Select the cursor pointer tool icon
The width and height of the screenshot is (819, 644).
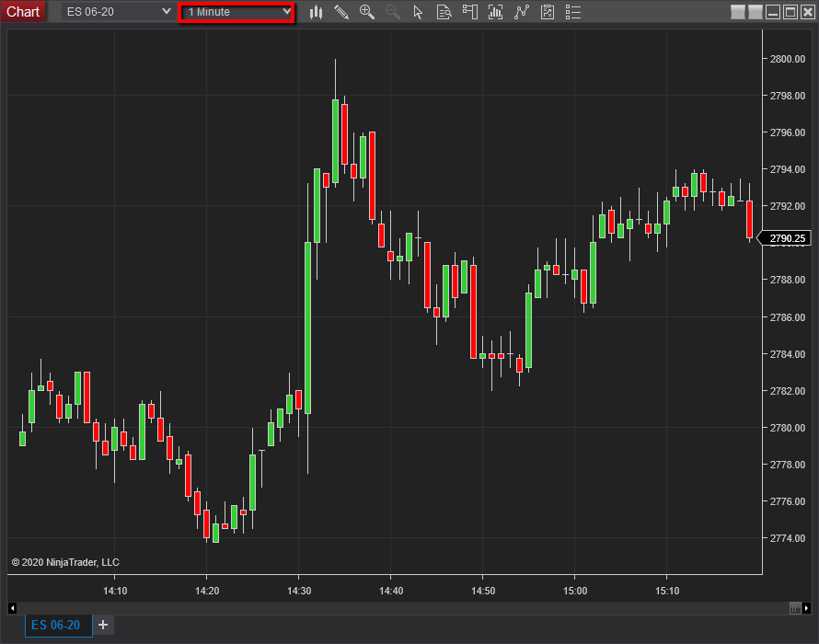(418, 12)
